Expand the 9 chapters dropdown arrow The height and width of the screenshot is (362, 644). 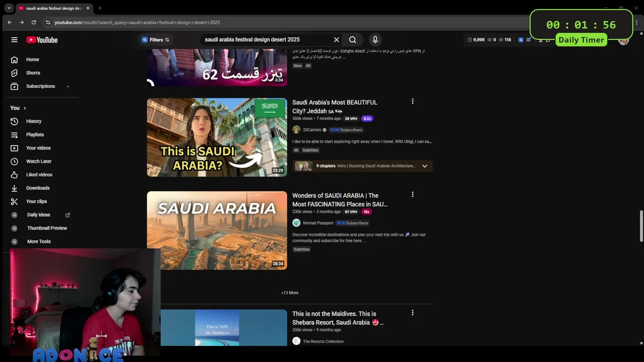(x=425, y=166)
